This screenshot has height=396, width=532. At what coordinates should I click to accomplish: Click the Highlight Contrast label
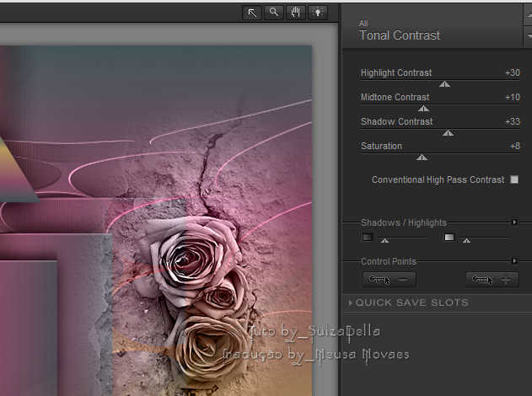click(x=396, y=72)
